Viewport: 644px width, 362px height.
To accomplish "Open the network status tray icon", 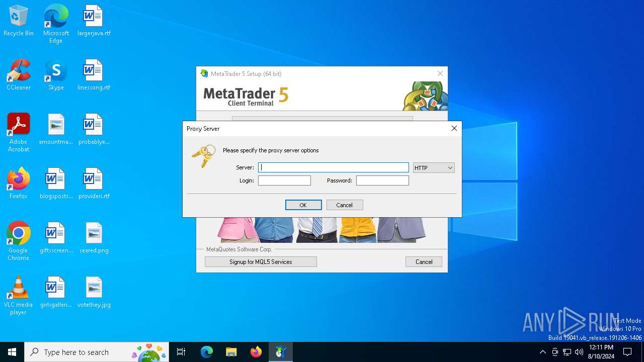I will coord(567,352).
